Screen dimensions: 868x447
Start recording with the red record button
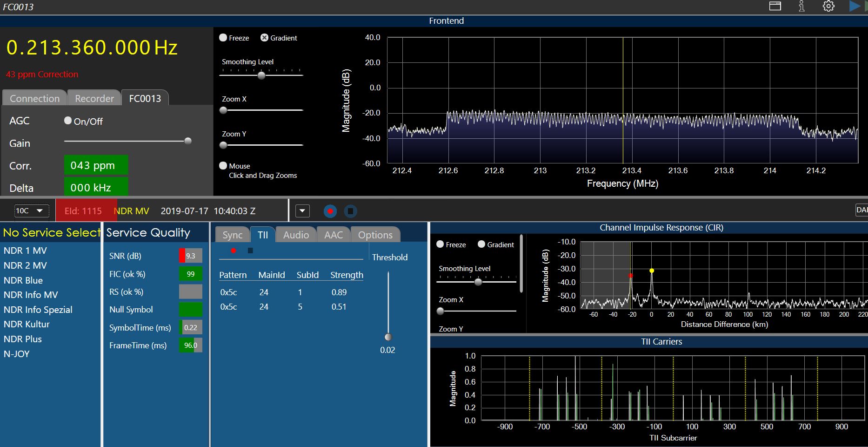click(x=330, y=211)
